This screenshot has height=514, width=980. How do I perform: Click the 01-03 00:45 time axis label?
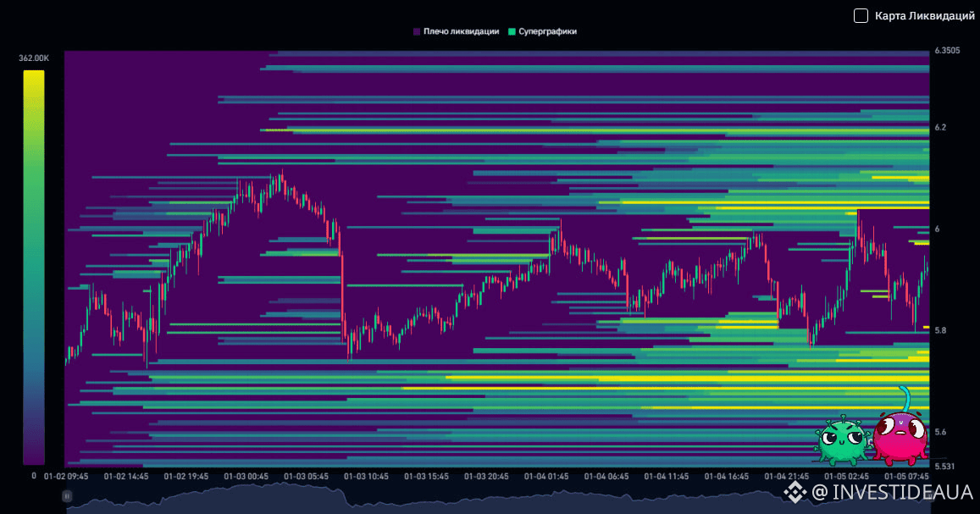tap(246, 477)
